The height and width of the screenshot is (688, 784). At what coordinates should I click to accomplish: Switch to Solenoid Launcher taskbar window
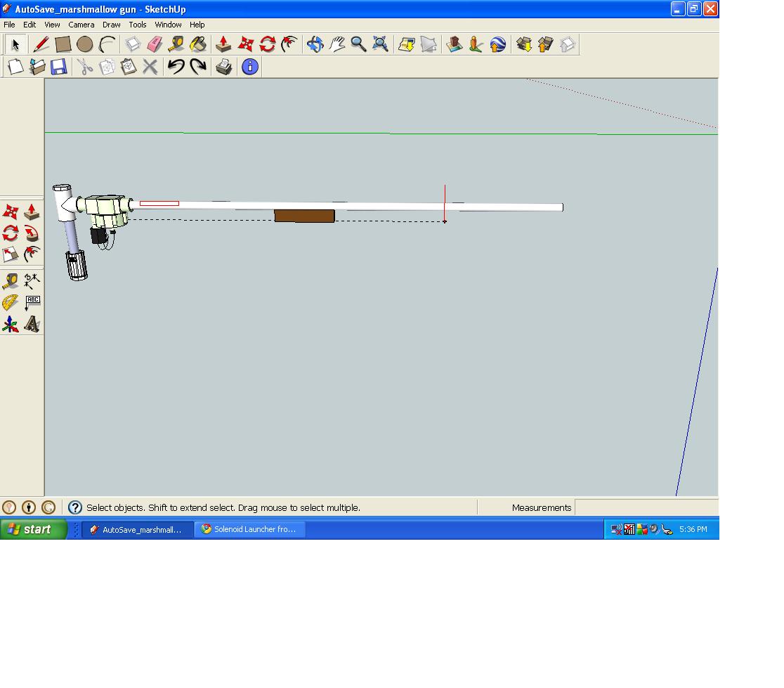(249, 529)
